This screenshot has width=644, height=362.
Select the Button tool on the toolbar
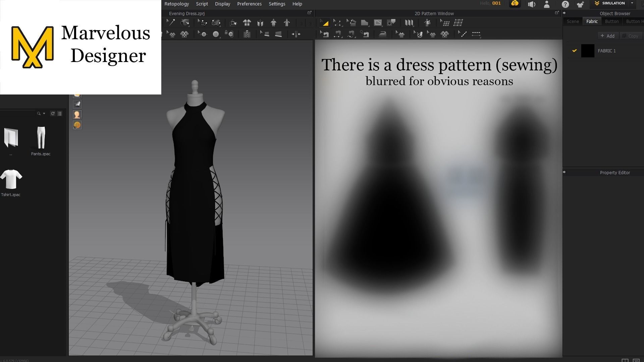[x=216, y=34]
